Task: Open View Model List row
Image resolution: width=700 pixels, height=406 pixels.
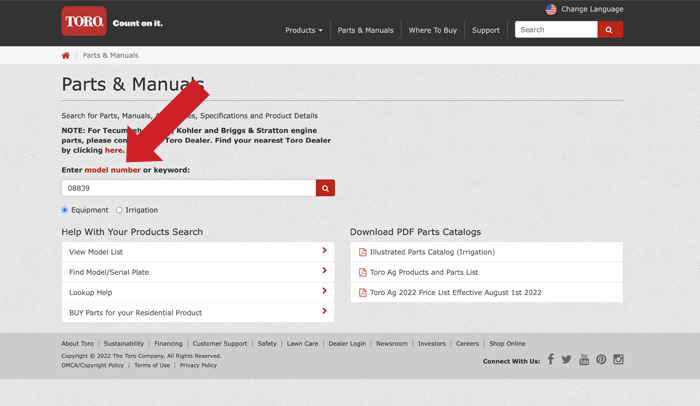Action: click(198, 252)
